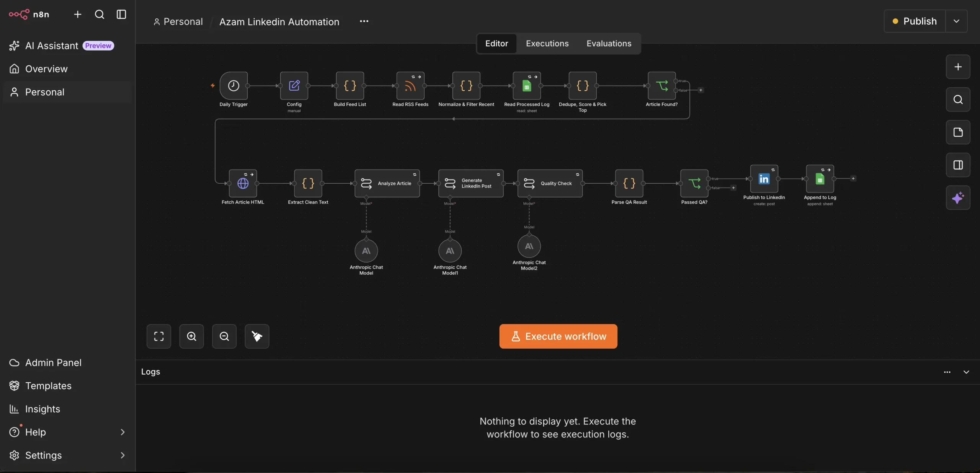Select the Generate LinkedIn Post node
Image resolution: width=980 pixels, height=473 pixels.
tap(471, 183)
